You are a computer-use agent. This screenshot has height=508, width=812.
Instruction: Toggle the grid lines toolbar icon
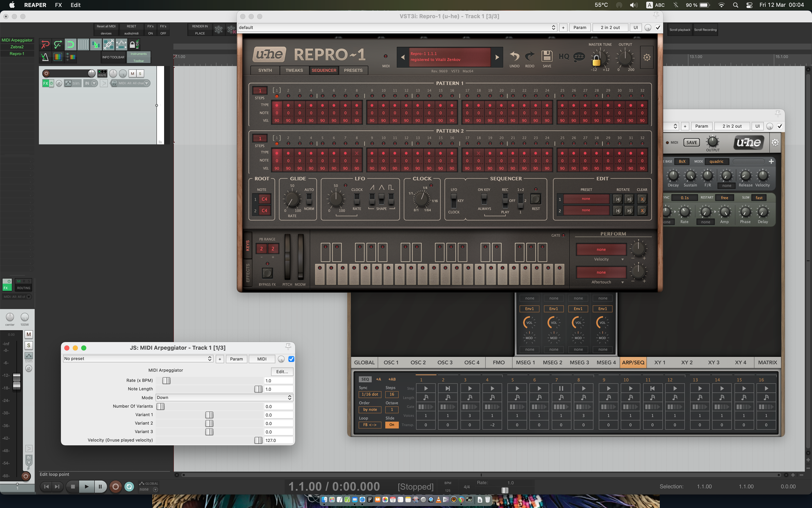(83, 44)
